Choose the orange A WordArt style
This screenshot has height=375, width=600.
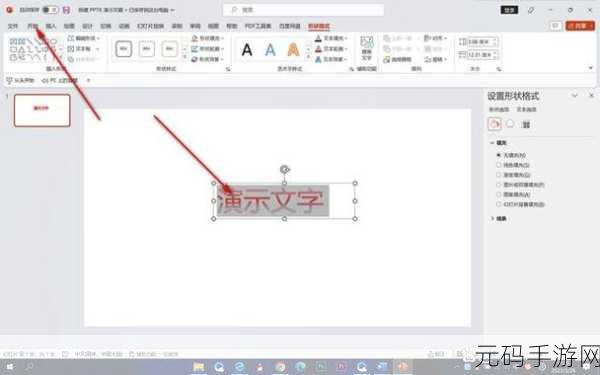pos(293,50)
